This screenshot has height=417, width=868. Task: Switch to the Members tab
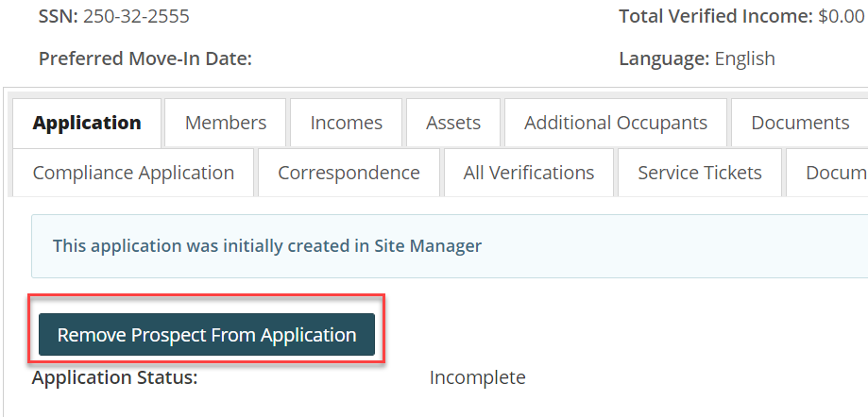pos(225,123)
